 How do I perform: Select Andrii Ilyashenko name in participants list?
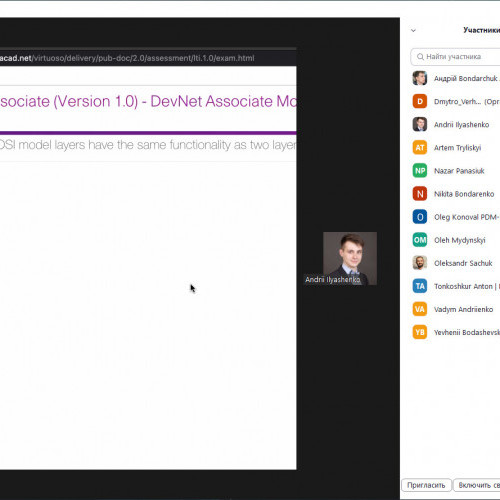[x=461, y=125]
